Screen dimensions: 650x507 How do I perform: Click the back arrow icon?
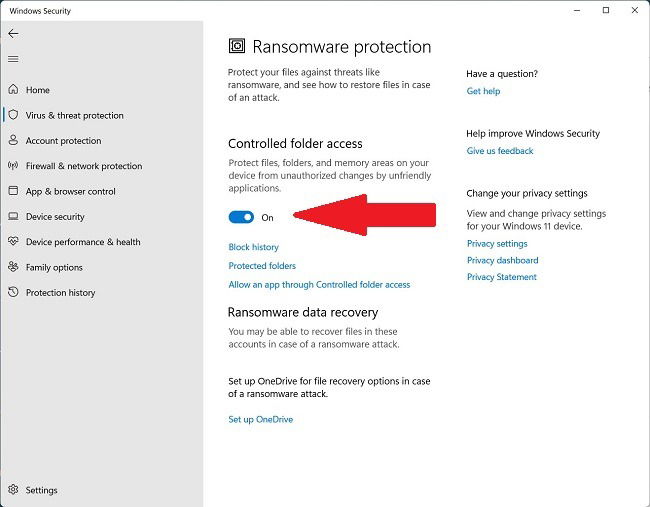[13, 33]
